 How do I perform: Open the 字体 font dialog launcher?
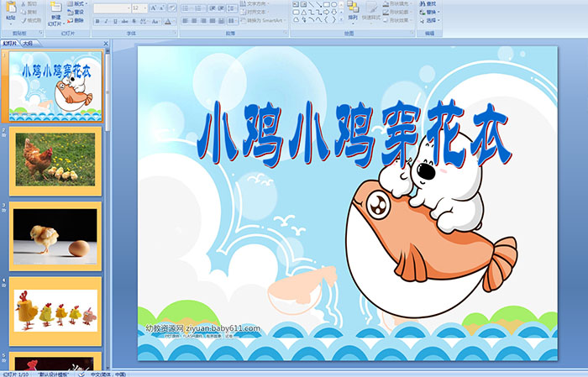pyautogui.click(x=175, y=33)
